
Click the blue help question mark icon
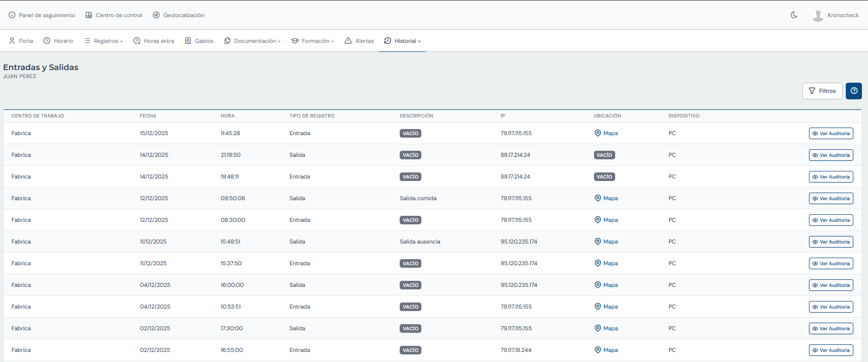click(x=854, y=91)
